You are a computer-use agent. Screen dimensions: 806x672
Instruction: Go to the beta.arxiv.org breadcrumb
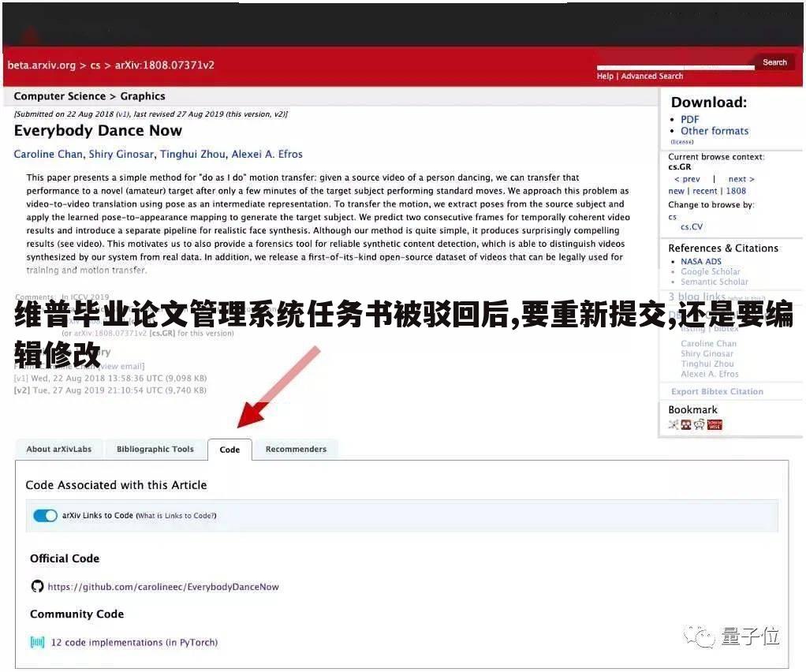(x=41, y=65)
